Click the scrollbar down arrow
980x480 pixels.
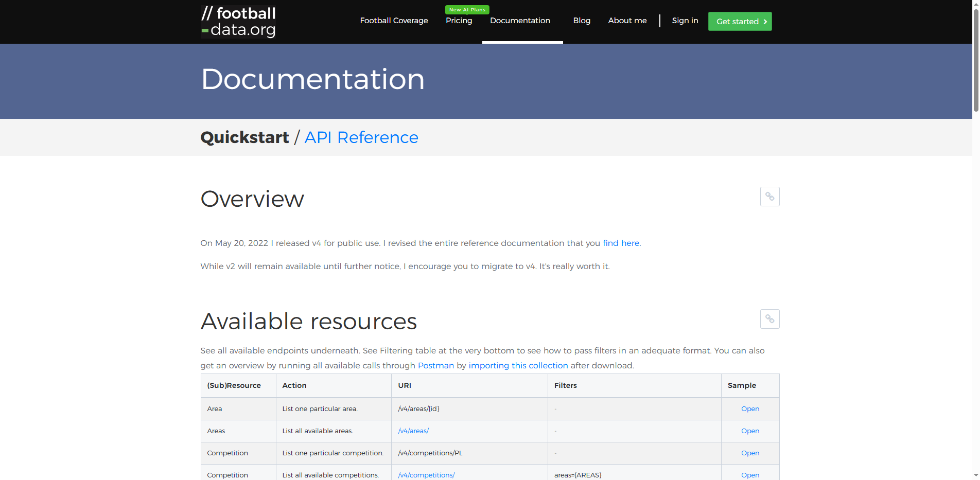click(x=976, y=476)
